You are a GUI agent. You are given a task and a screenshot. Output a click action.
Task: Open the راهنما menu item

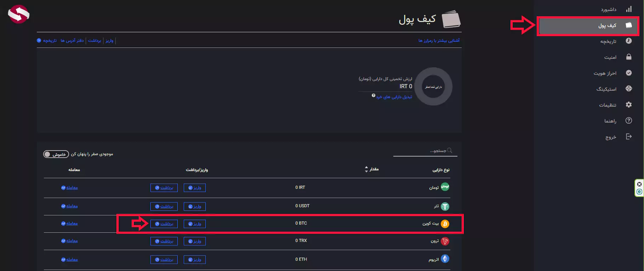tap(610, 121)
